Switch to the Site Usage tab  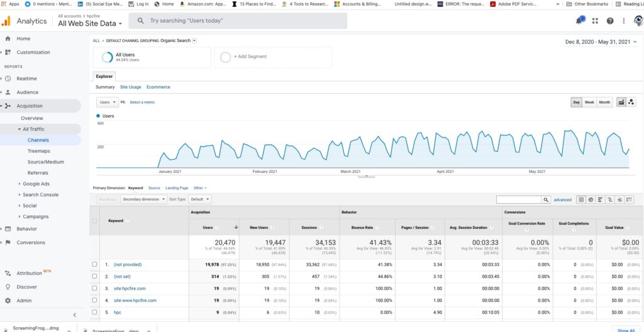point(130,87)
